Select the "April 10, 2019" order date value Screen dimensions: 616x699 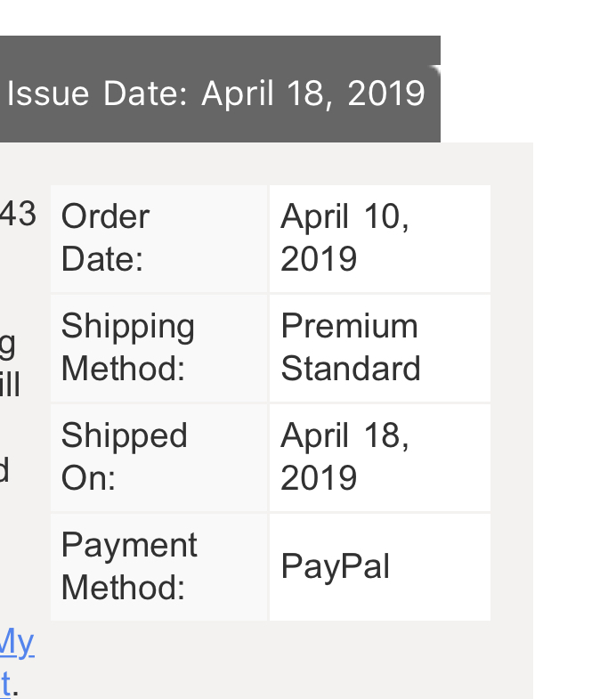tap(380, 239)
